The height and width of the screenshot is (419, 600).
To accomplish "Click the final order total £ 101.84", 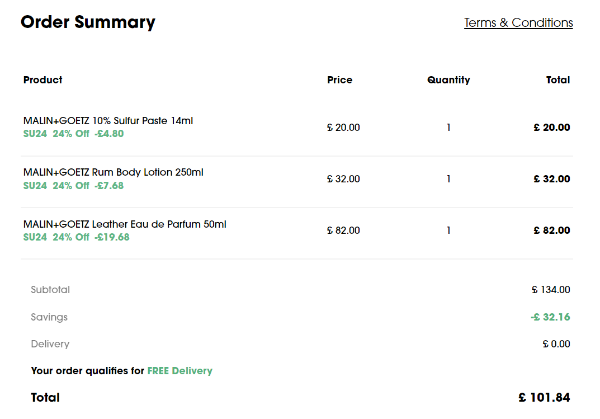I will click(544, 398).
